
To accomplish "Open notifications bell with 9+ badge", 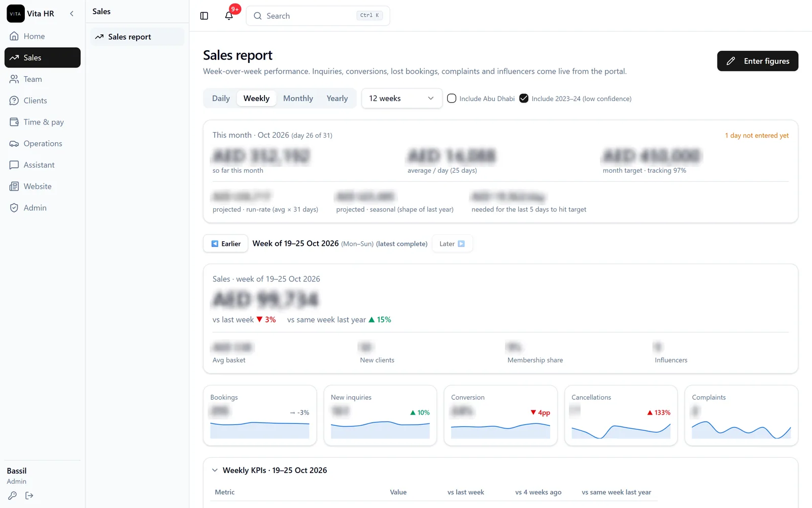I will [229, 15].
